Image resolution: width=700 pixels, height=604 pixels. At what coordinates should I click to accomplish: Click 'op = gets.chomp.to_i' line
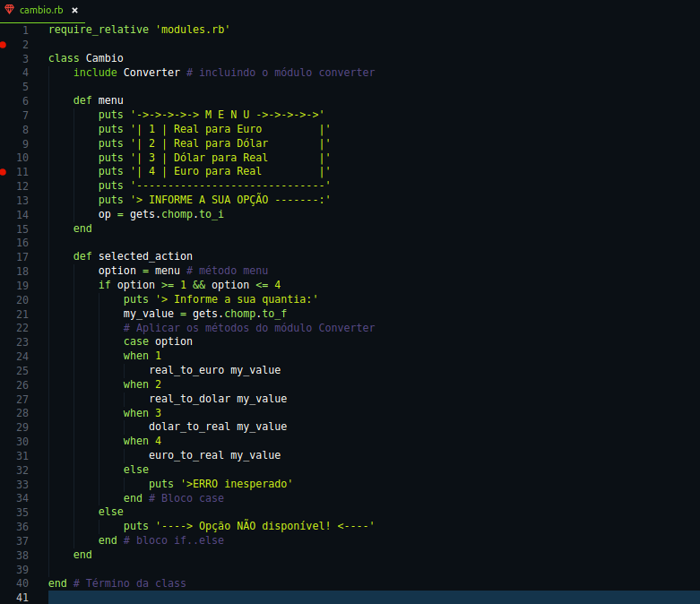pyautogui.click(x=161, y=214)
